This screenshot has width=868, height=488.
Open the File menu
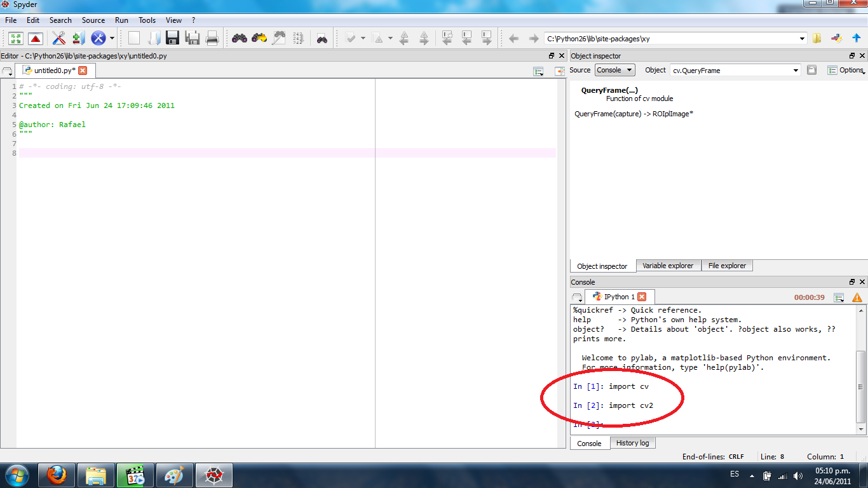click(x=11, y=20)
